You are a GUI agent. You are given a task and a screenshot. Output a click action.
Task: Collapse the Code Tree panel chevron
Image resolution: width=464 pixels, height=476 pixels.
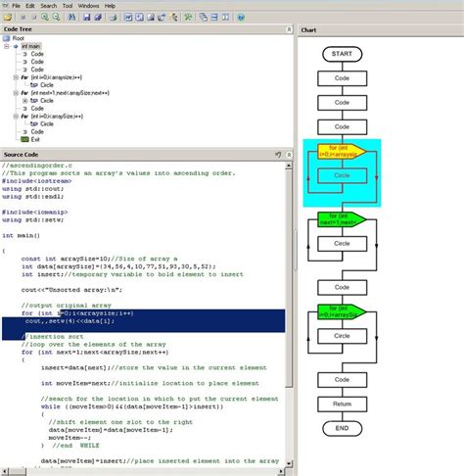pyautogui.click(x=289, y=29)
